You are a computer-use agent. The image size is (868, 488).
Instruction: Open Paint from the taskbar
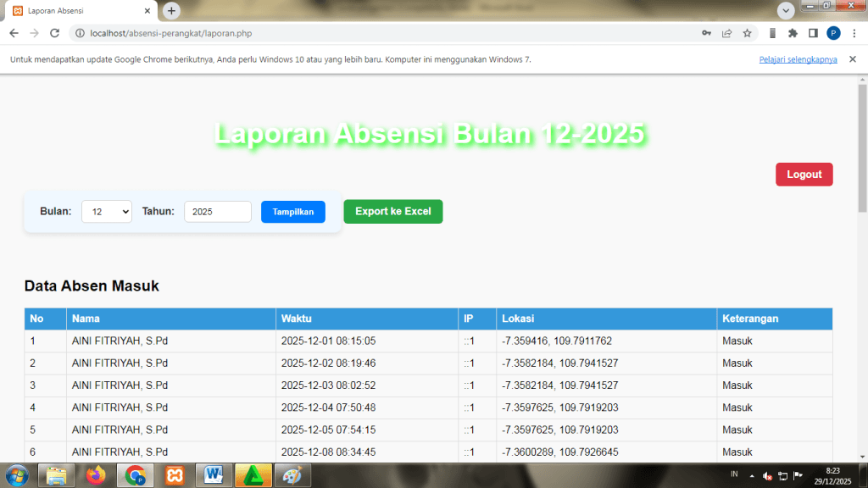click(x=292, y=476)
